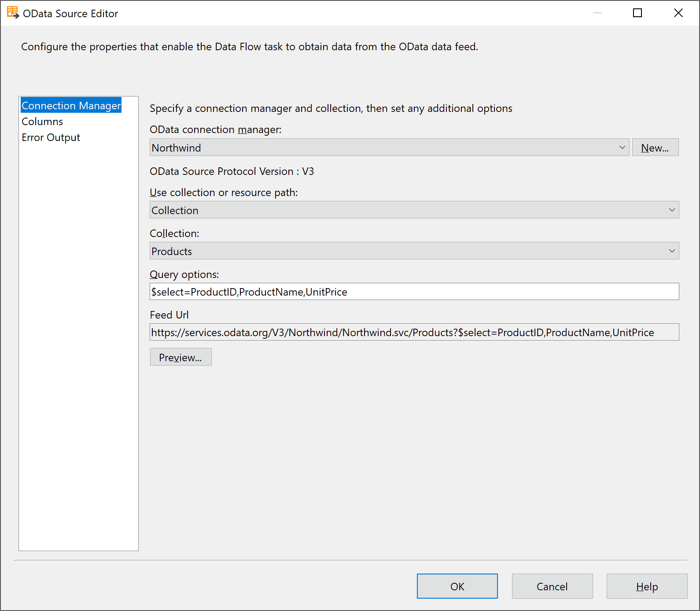This screenshot has height=611, width=700.
Task: Click the OData connection manager label
Action: (x=215, y=130)
